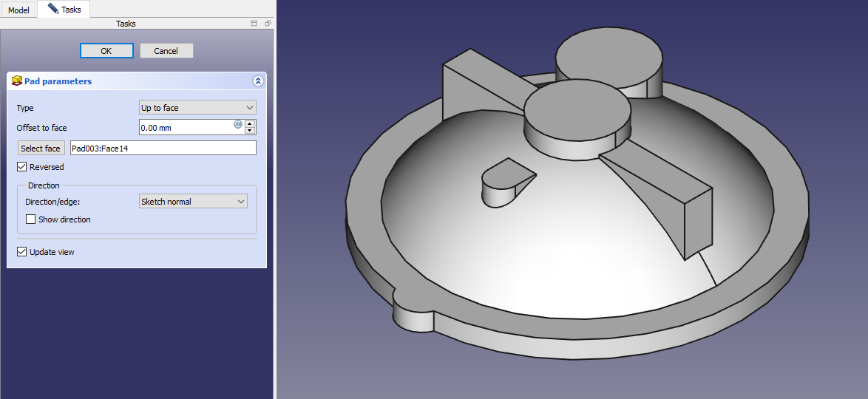Image resolution: width=868 pixels, height=399 pixels.
Task: Enable the Show direction checkbox
Action: tap(31, 219)
